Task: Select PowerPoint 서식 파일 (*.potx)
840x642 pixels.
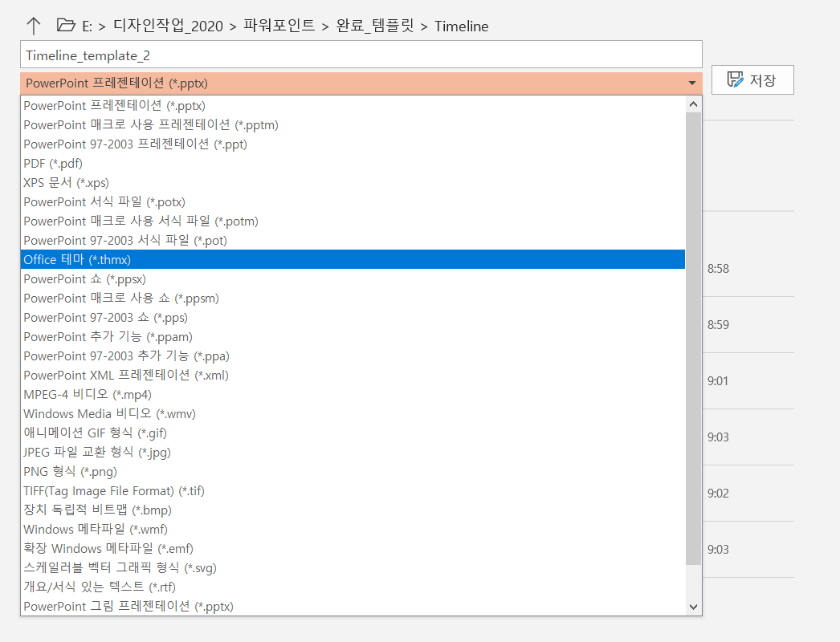Action: click(x=353, y=202)
